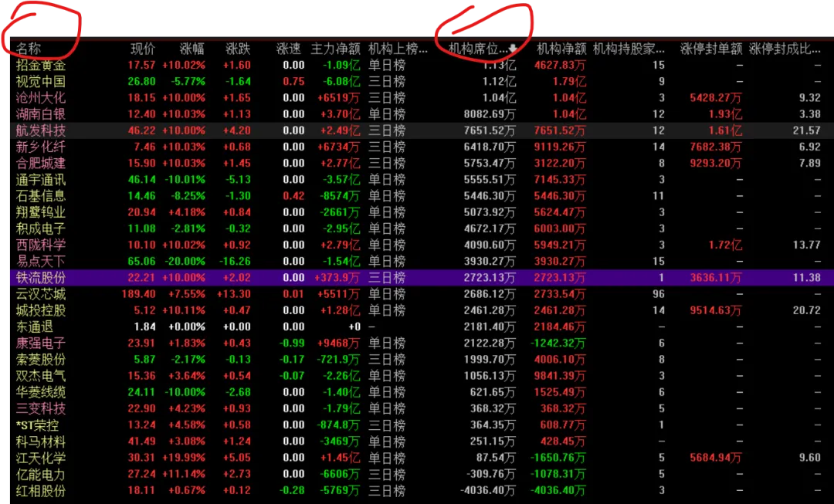Click the 涨停封成比 column header
834x504 pixels.
pyautogui.click(x=785, y=49)
